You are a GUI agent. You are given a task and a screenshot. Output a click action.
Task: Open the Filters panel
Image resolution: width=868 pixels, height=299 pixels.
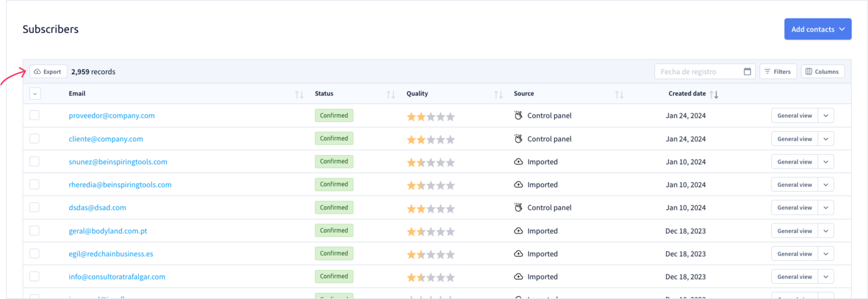pos(778,72)
